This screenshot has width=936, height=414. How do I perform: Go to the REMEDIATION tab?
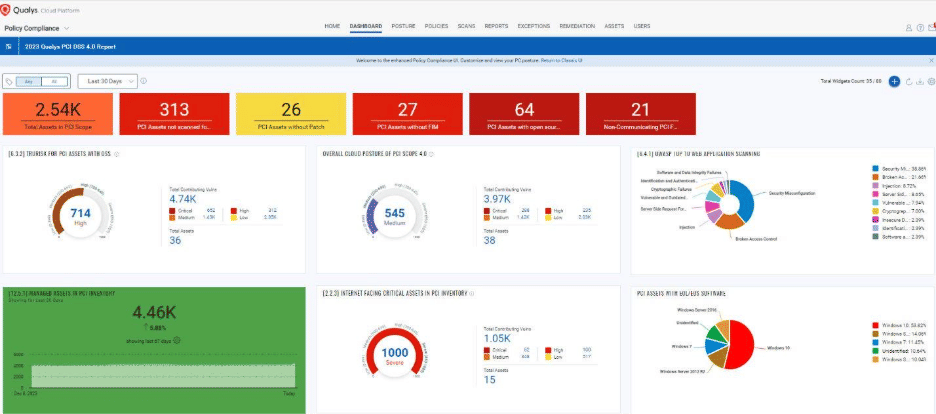(577, 26)
